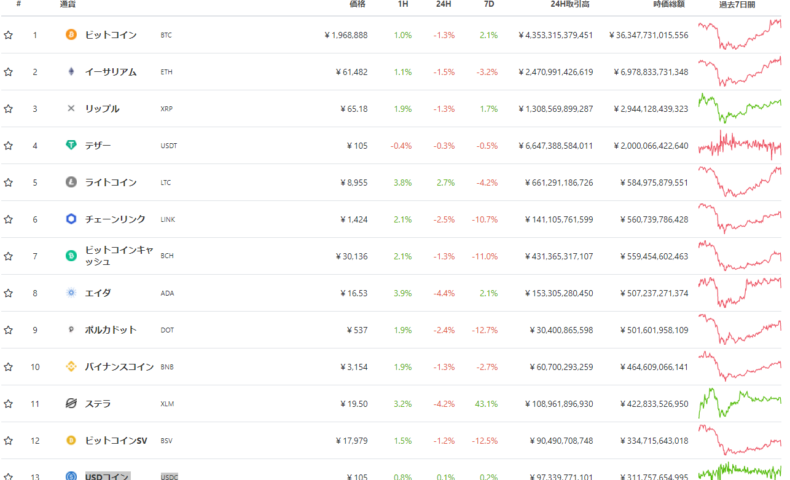790x480 pixels.
Task: Toggle the star for Tether row
Action: click(x=8, y=146)
